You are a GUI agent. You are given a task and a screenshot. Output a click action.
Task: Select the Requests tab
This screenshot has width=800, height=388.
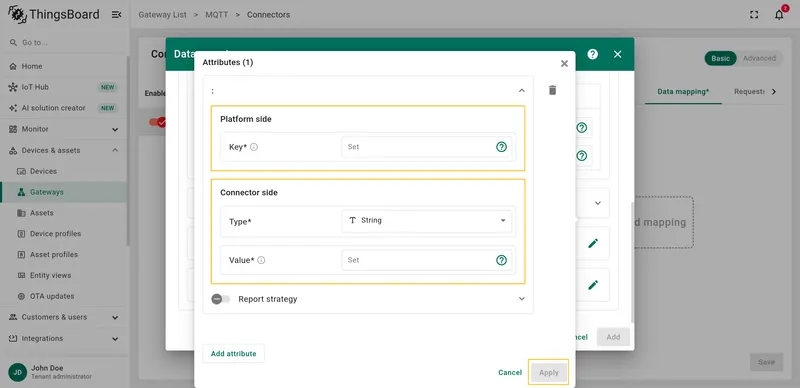click(749, 92)
